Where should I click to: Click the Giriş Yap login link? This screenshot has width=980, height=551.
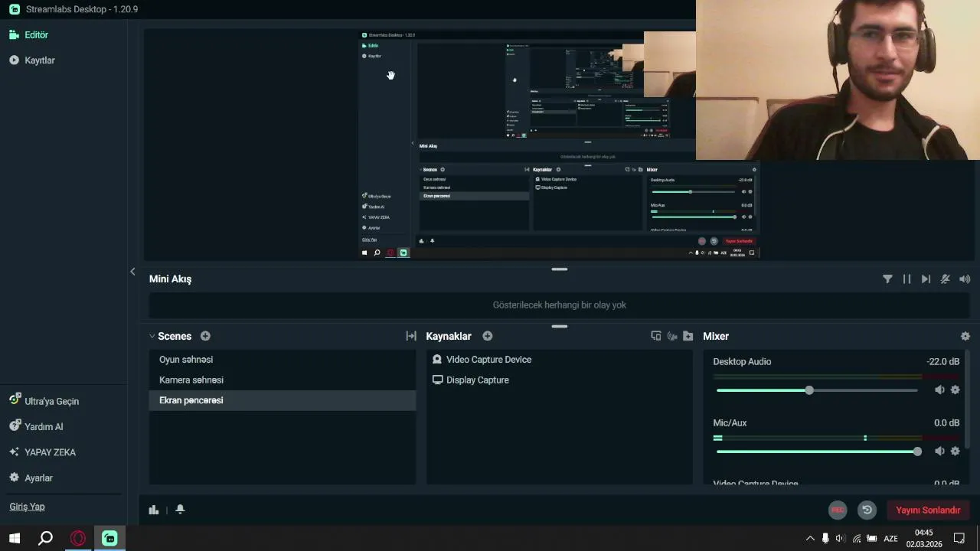click(27, 507)
